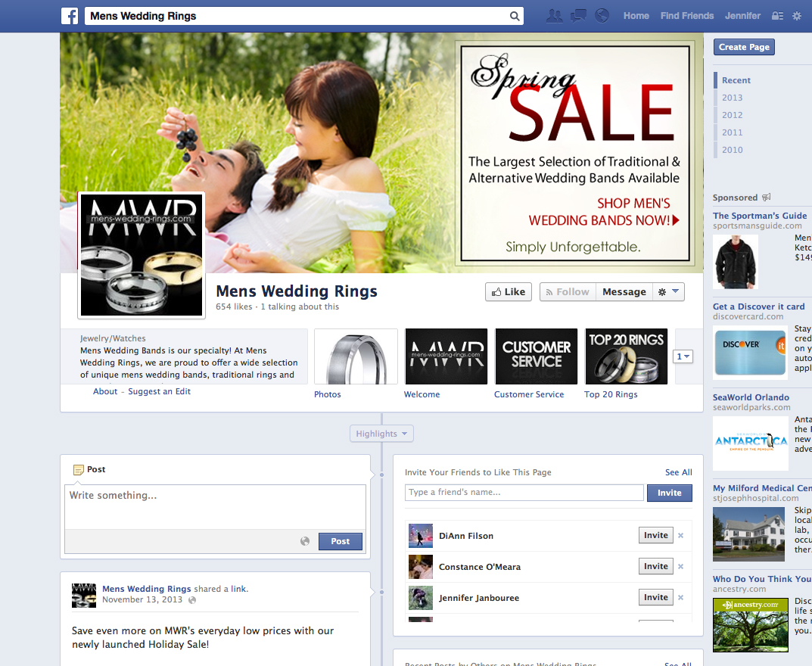Click the blue Invite button
812x666 pixels.
click(x=669, y=493)
